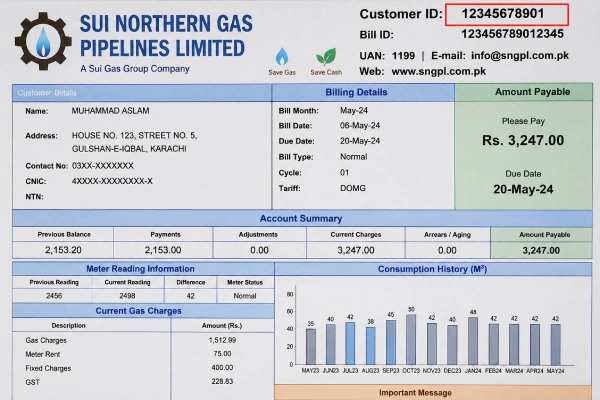Click the address line HOUSE NO. 123, STREET NO. 5
Screen dimensions: 600x400
[x=134, y=136]
